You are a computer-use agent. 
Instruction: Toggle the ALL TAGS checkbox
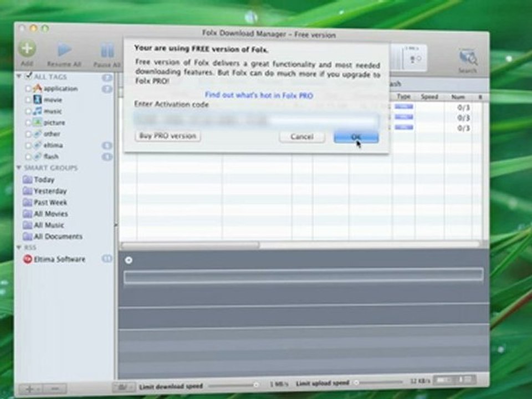coord(28,76)
